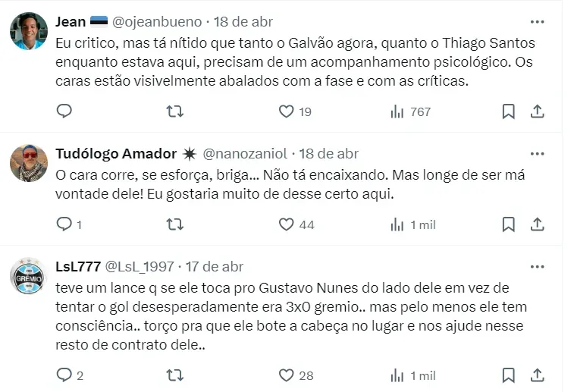Reply to Tudólogo Amador's tweet

tap(64, 224)
